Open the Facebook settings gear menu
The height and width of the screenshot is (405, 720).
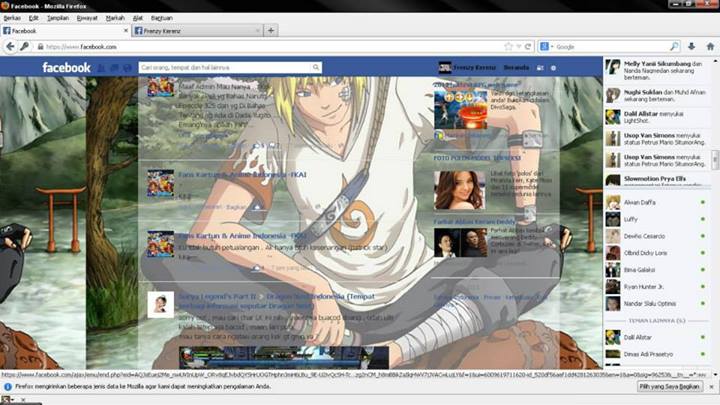(553, 68)
